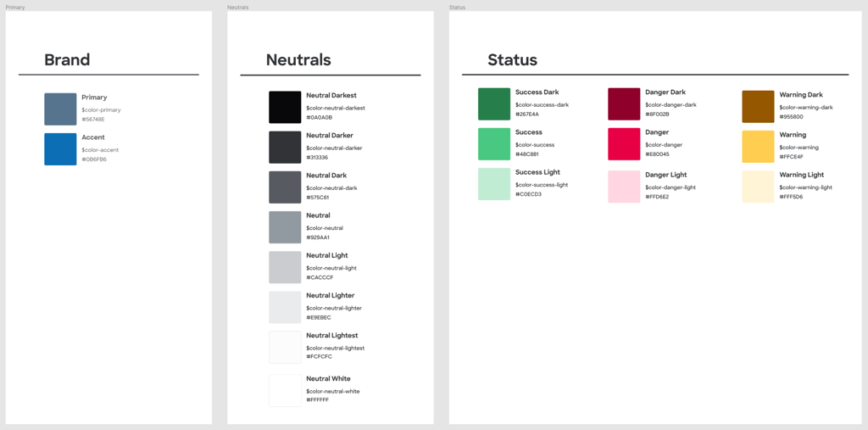Click the Success Dark green swatch
868x430 pixels.
[494, 104]
